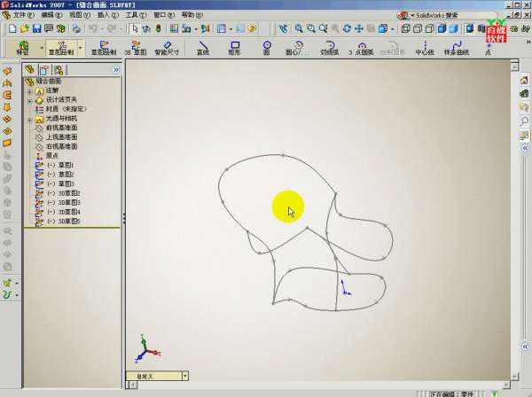Open the SolidWorks search dropdown arrow

[412, 15]
